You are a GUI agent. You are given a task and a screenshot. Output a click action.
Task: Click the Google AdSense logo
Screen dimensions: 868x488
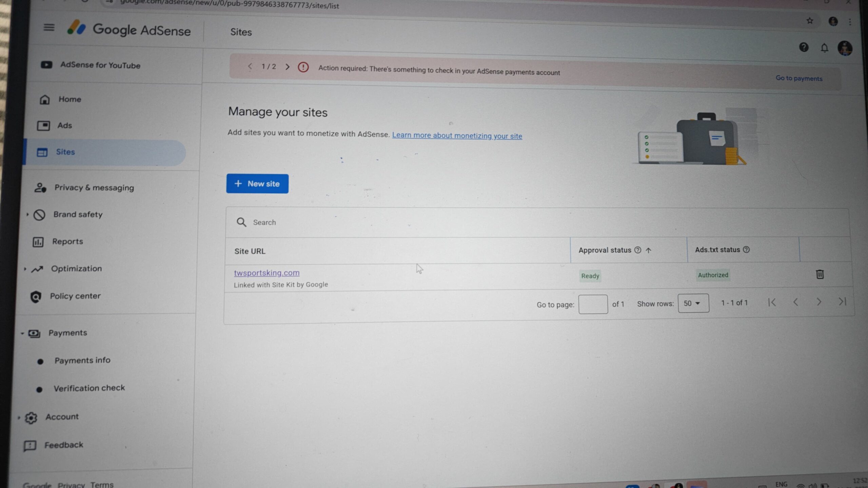[129, 29]
